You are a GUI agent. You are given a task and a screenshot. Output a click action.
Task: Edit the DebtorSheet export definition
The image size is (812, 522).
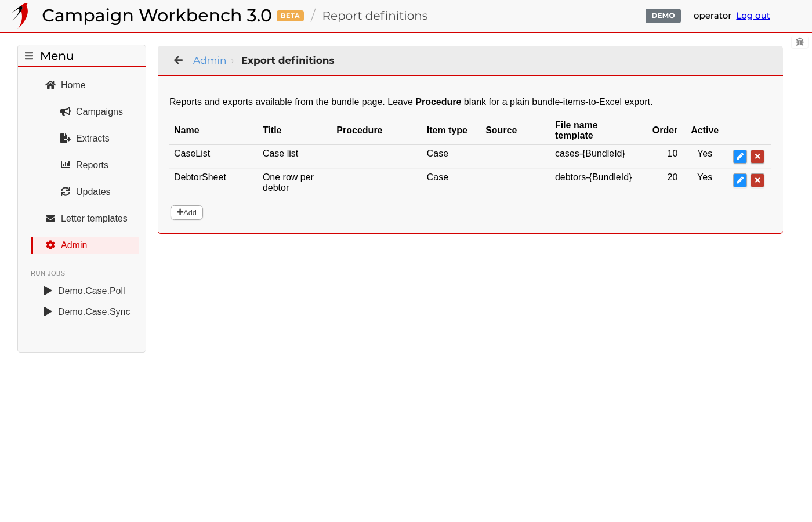pyautogui.click(x=740, y=180)
